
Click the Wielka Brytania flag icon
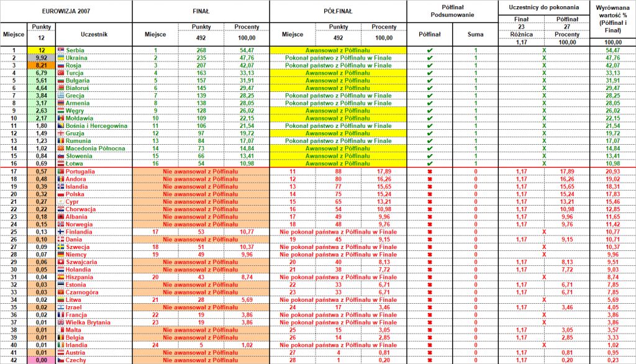tap(61, 322)
